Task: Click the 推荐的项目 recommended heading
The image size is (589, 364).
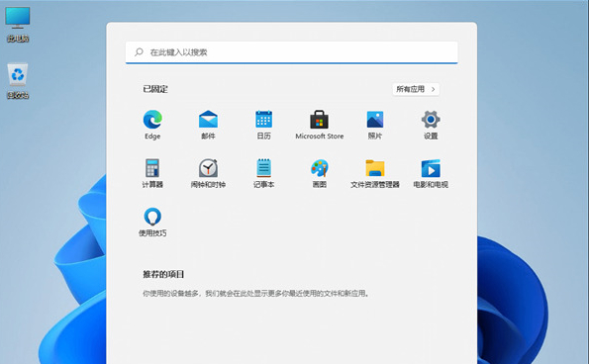Action: (163, 274)
